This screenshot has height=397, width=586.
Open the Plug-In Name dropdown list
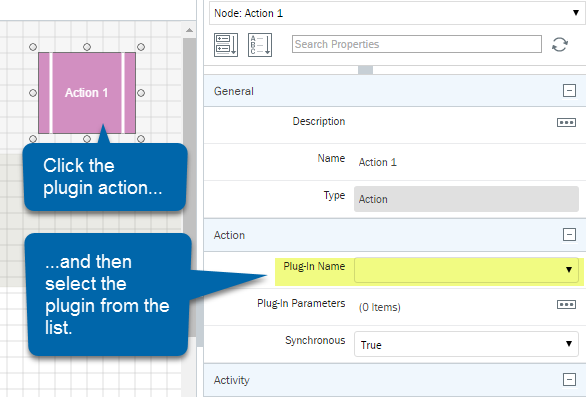coord(466,270)
